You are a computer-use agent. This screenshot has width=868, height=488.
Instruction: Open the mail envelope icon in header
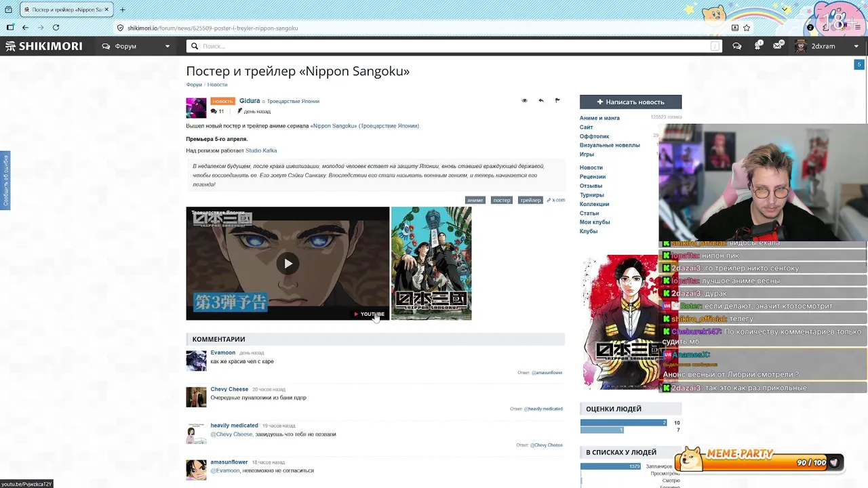point(778,46)
